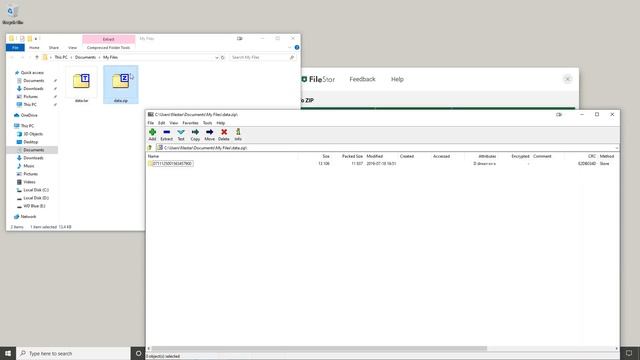Screen dimensions: 640x360
Task: Open Local Disk (D:) in navigation pane
Action: click(x=36, y=198)
